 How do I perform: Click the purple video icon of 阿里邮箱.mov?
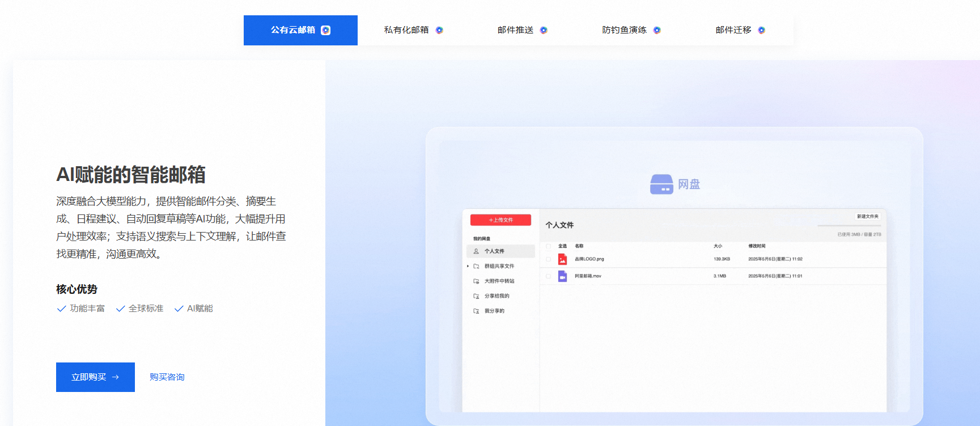[x=562, y=276]
